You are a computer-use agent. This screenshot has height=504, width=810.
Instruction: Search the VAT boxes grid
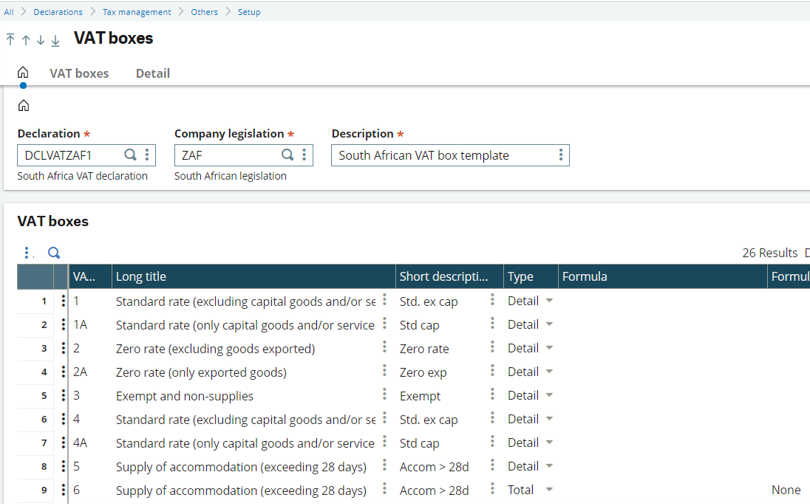[54, 253]
